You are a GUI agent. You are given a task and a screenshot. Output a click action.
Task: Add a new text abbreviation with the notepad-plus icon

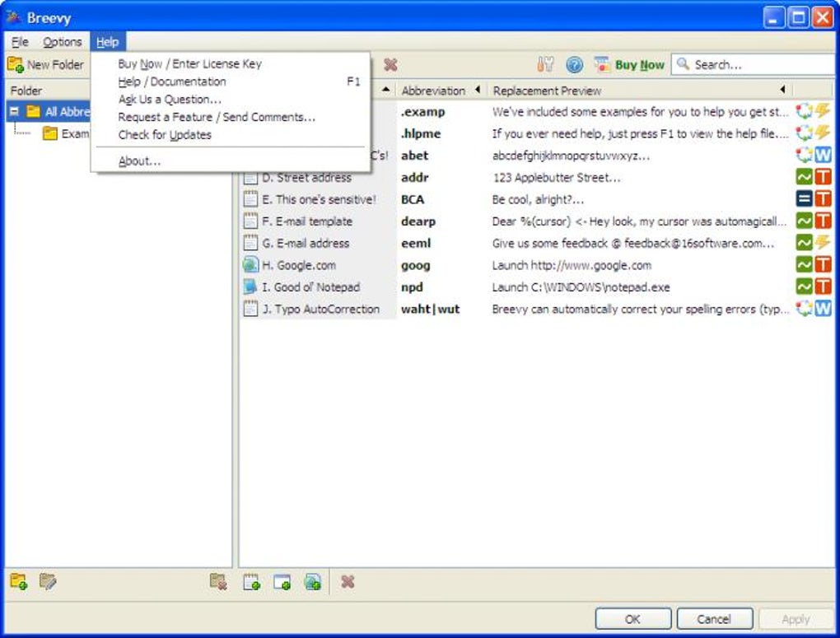coord(252,582)
